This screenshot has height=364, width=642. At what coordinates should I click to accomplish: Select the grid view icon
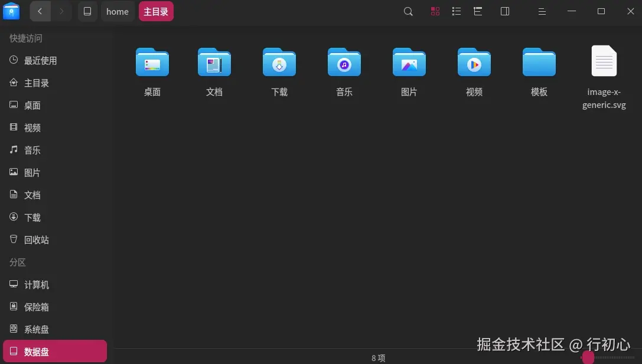(435, 11)
